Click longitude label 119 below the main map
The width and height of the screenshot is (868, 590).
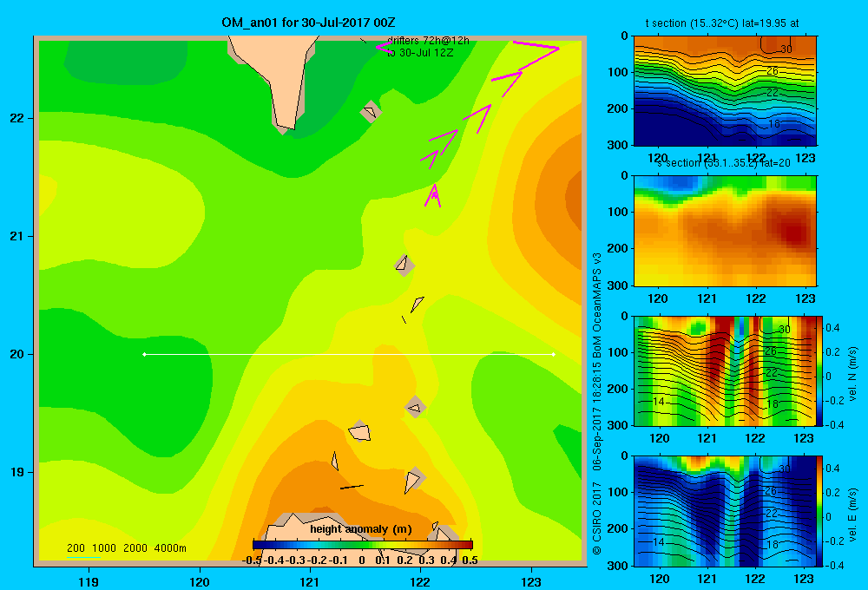click(x=89, y=581)
